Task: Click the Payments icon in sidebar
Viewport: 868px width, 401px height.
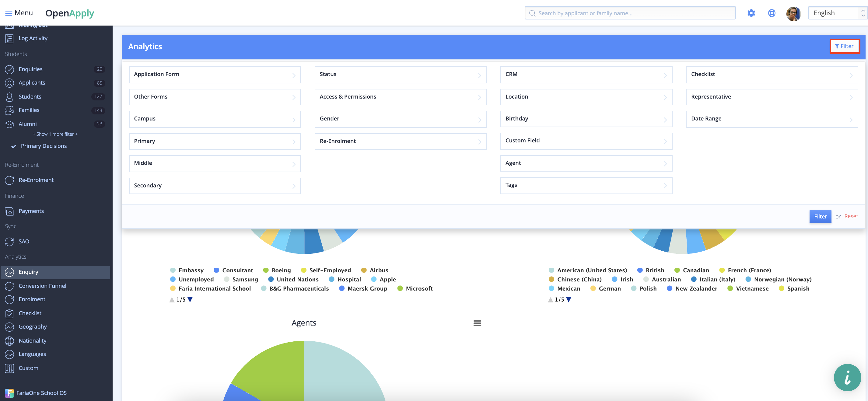Action: point(9,211)
